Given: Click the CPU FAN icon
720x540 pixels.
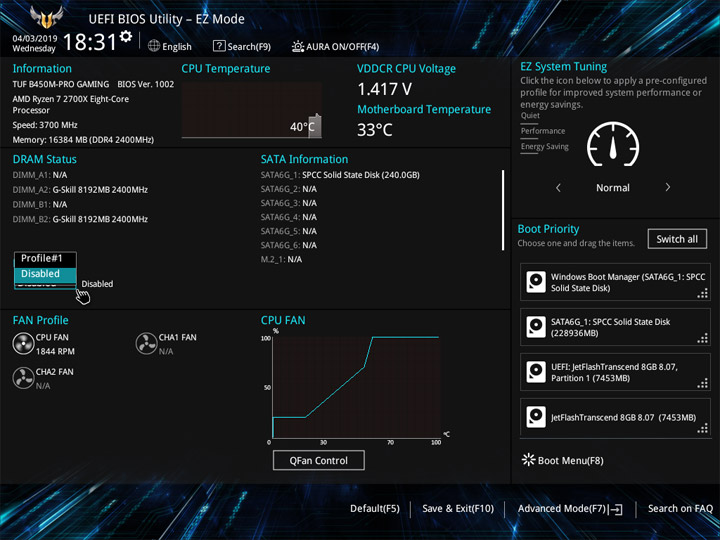Looking at the screenshot, I should (23, 343).
